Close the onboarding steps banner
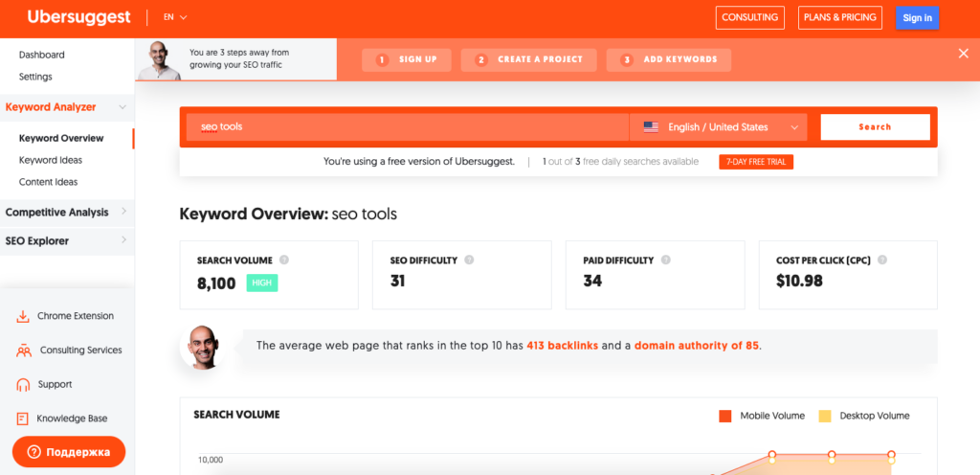Screen dimensions: 980x475 click(963, 54)
